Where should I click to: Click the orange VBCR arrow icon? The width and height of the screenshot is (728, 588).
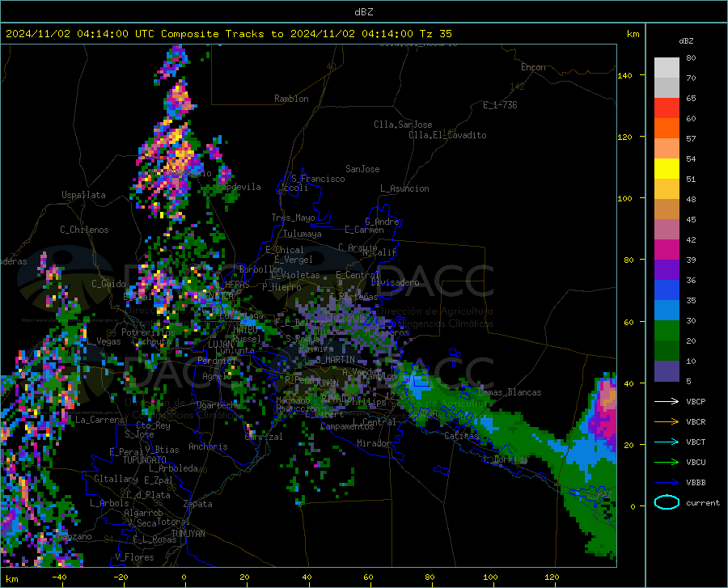(667, 422)
